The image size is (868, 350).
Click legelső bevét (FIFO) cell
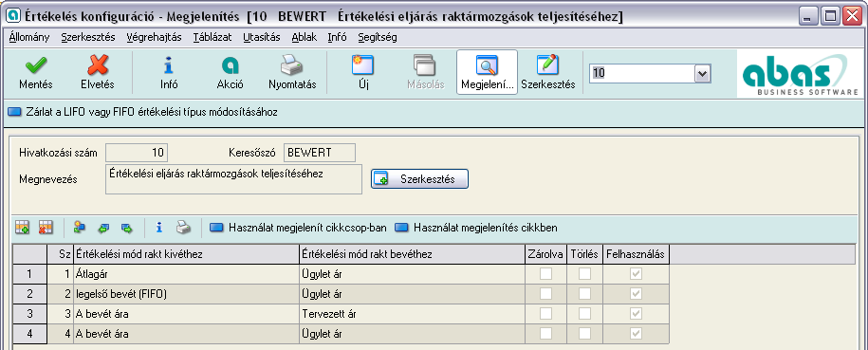(x=186, y=293)
